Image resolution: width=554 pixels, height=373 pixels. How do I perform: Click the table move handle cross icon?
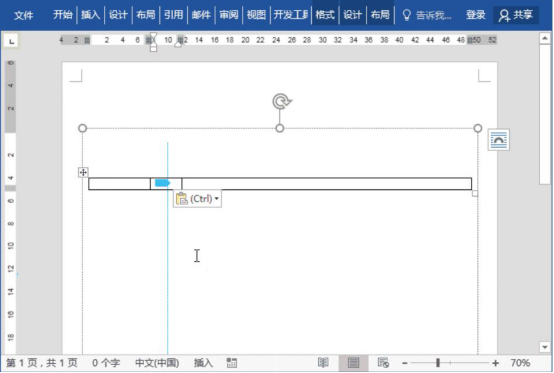pyautogui.click(x=83, y=172)
